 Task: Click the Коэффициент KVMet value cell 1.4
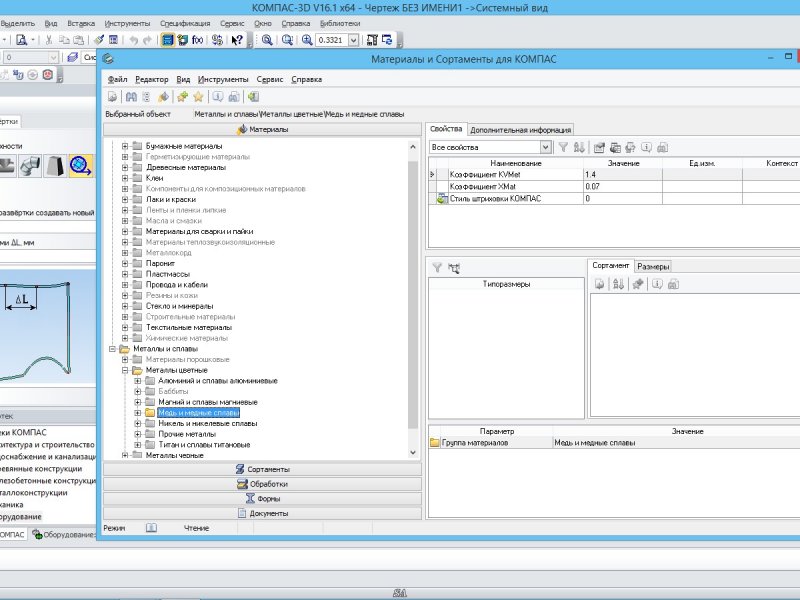coord(622,174)
